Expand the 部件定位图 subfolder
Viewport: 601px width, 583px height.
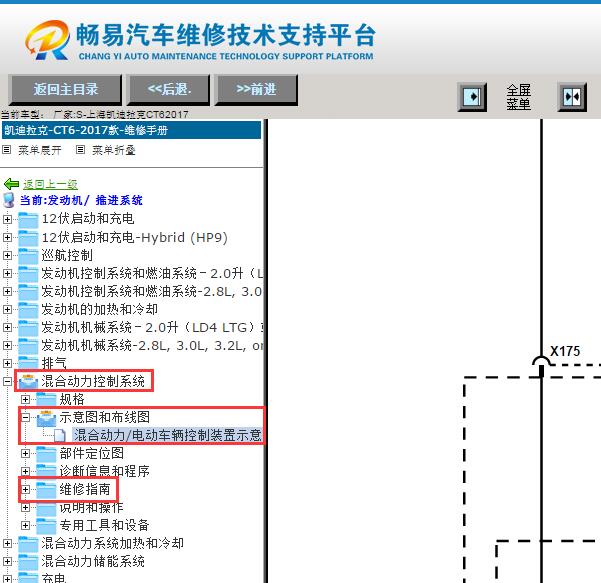tap(25, 453)
